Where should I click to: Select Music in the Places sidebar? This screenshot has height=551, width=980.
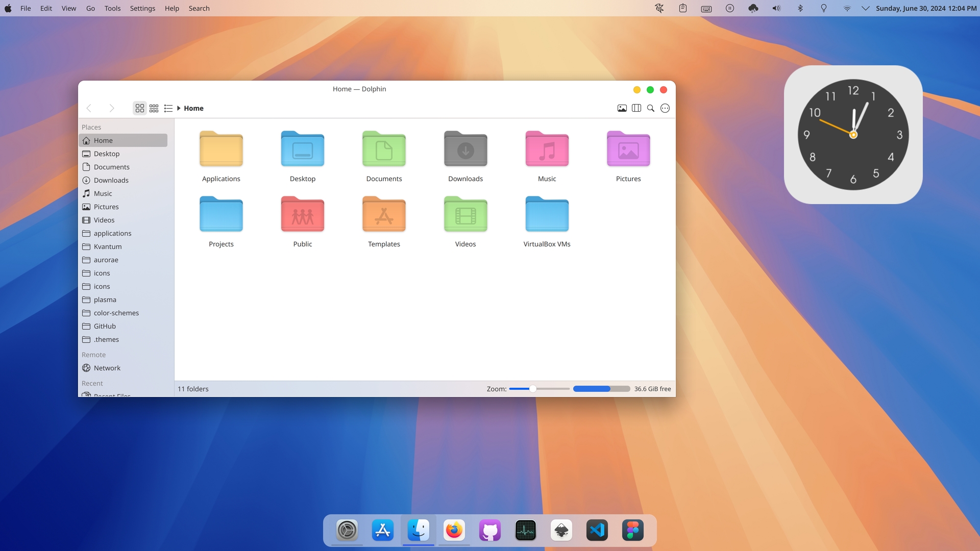123,193
